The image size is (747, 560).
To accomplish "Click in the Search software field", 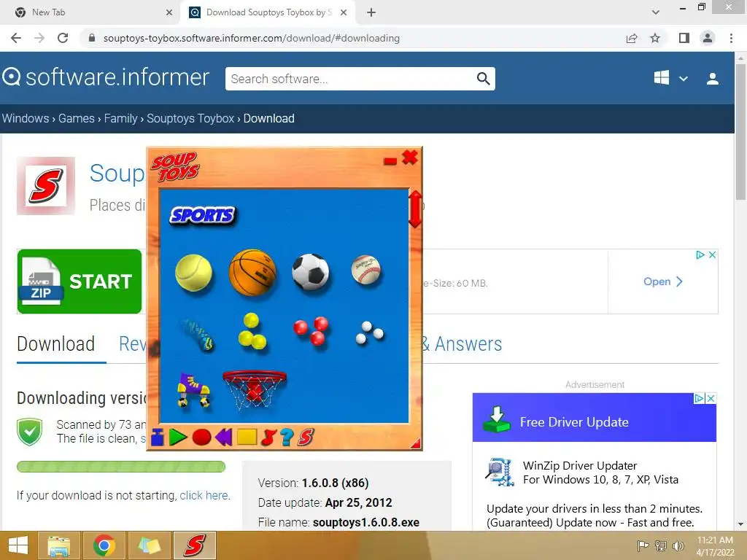I will click(350, 79).
